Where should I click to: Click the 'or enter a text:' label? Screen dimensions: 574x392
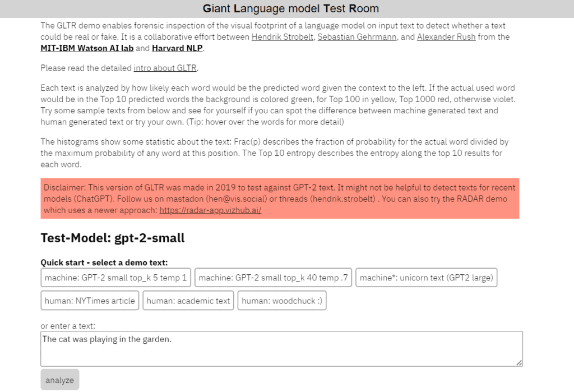tap(68, 326)
